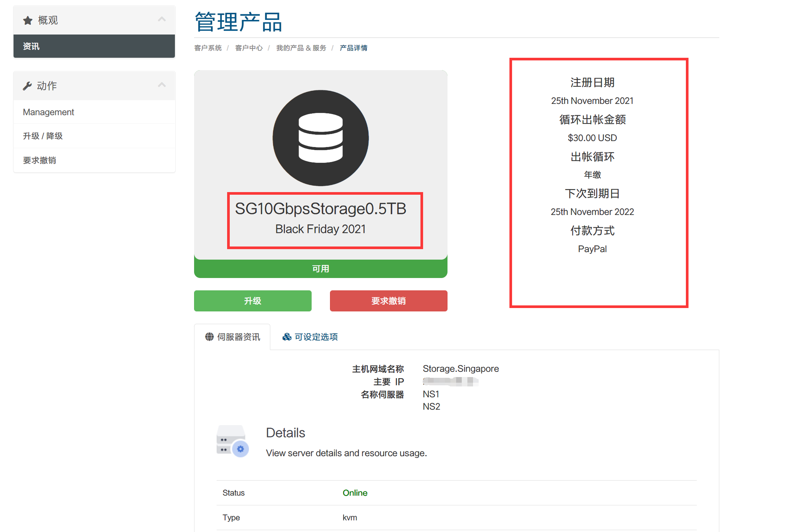Click the Status row label
The width and height of the screenshot is (794, 532).
(x=234, y=493)
